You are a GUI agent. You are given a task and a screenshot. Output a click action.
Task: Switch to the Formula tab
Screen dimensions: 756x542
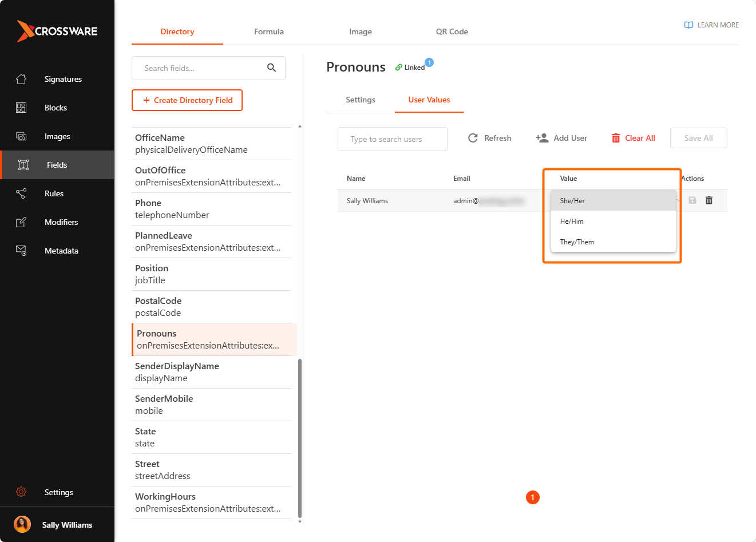click(269, 31)
